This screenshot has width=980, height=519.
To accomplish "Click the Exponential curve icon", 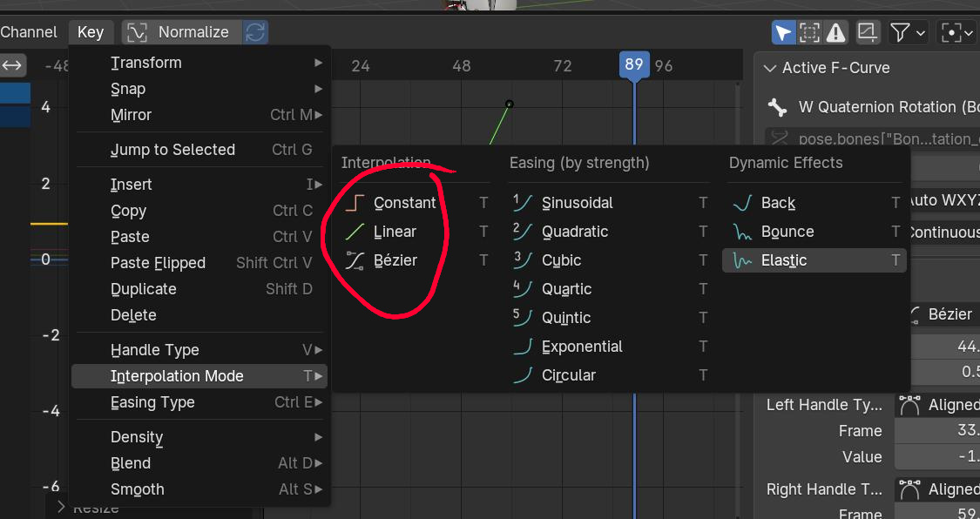I will click(523, 346).
